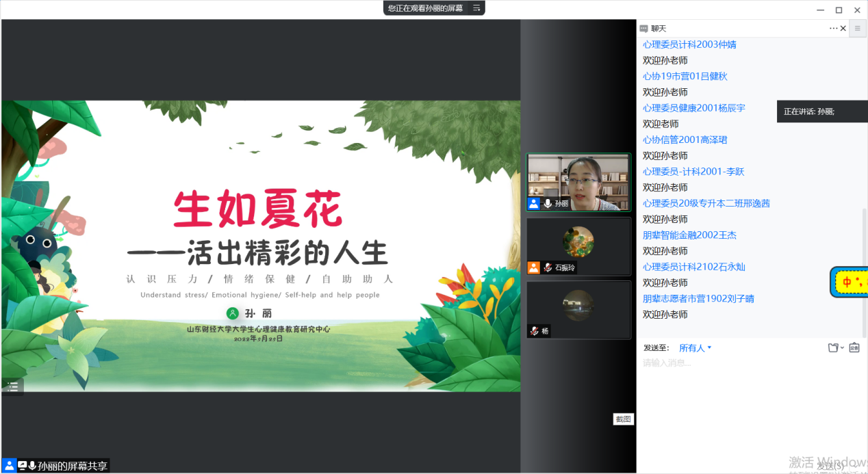The width and height of the screenshot is (868, 474).
Task: Click the blue host badge on 孙丽's video tile
Action: pyautogui.click(x=533, y=204)
